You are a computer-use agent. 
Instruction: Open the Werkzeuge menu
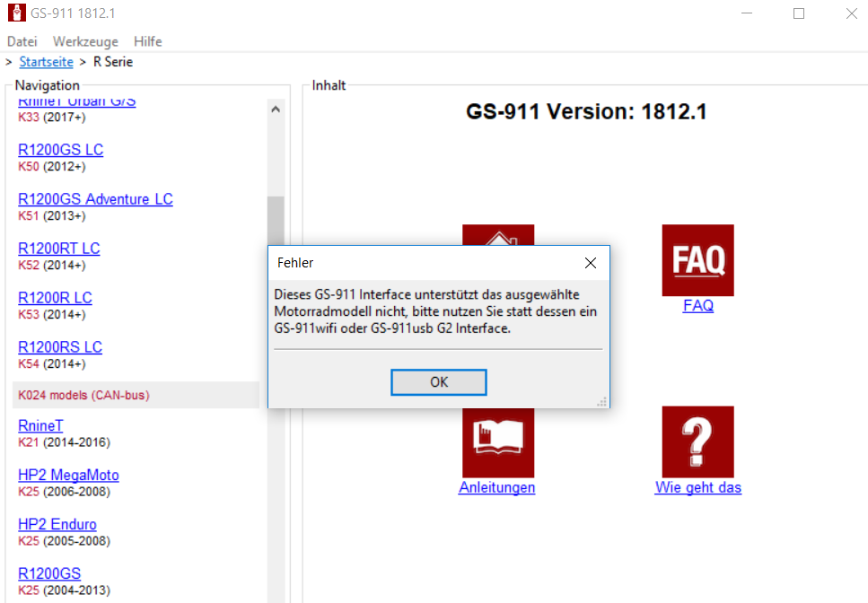pos(84,41)
